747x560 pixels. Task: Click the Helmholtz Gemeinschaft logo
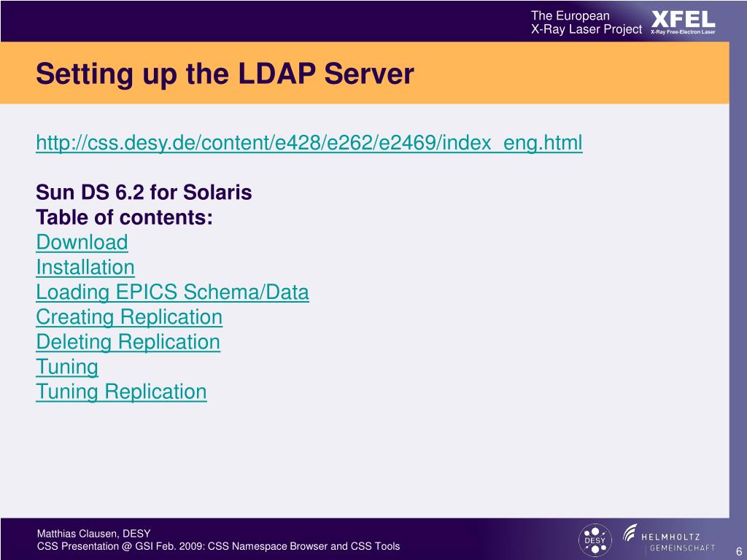pyautogui.click(x=669, y=539)
